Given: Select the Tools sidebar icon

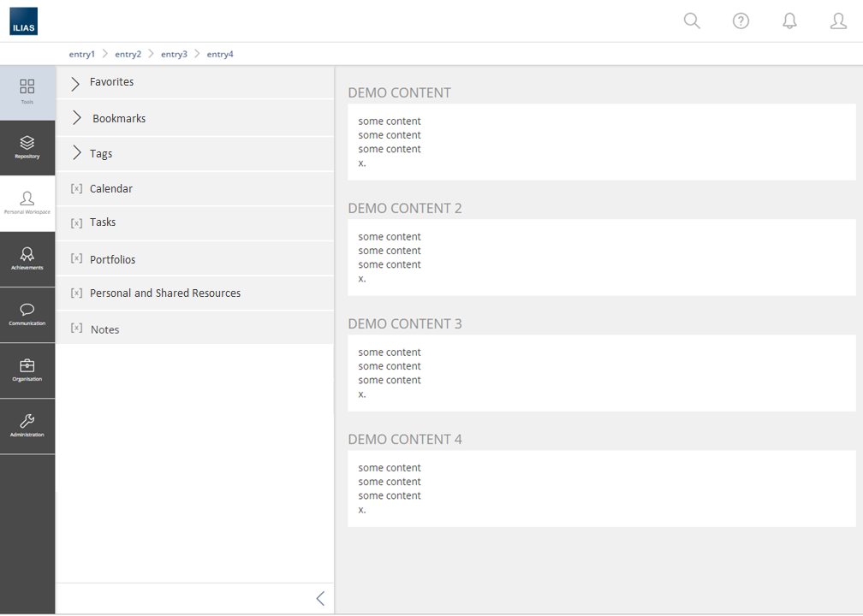Looking at the screenshot, I should [27, 92].
